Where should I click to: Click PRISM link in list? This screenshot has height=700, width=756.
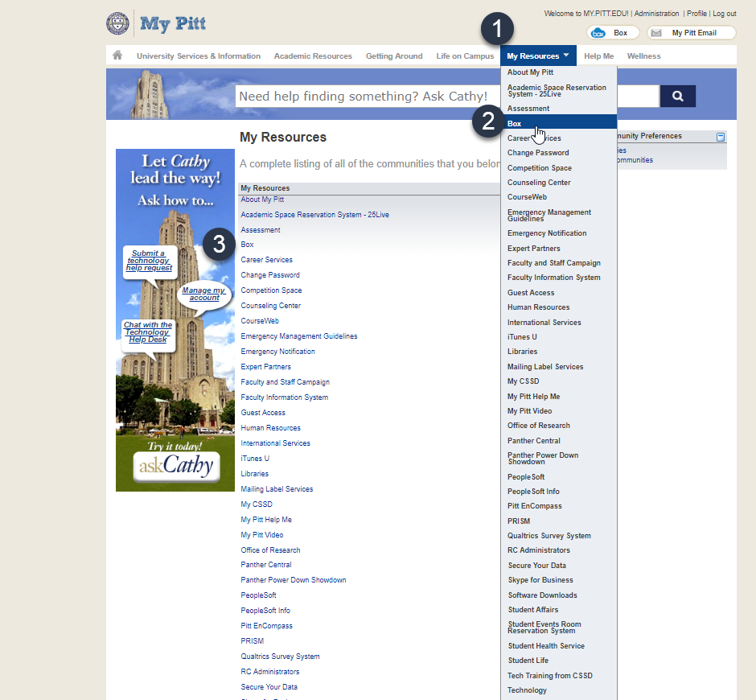coord(253,641)
